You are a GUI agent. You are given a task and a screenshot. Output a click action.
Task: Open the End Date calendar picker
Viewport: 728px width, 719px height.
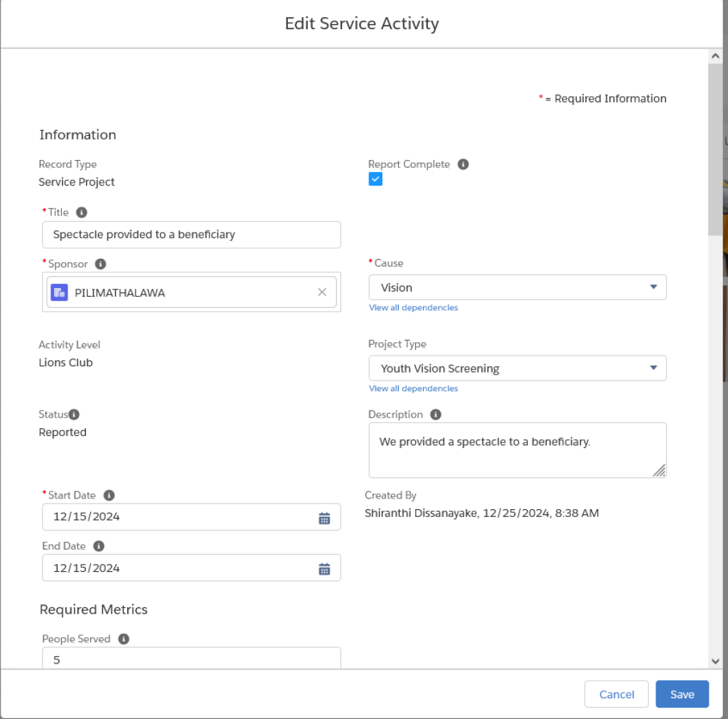(324, 568)
